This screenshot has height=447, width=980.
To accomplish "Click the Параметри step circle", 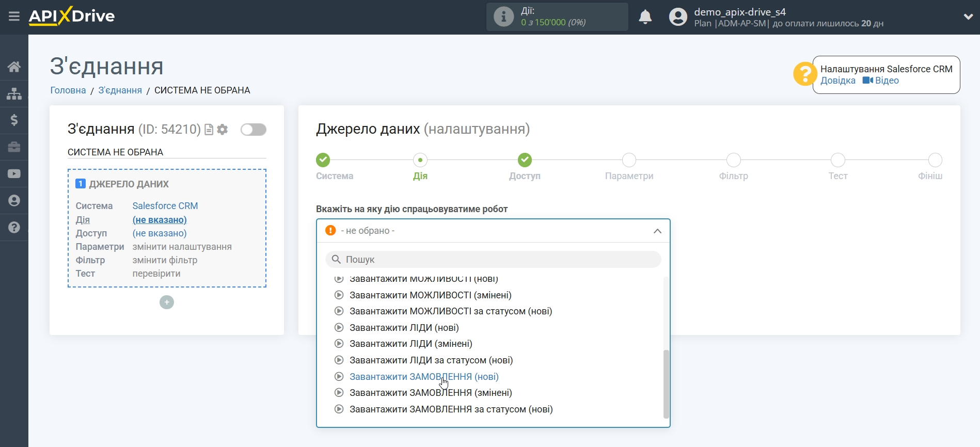I will pyautogui.click(x=629, y=160).
